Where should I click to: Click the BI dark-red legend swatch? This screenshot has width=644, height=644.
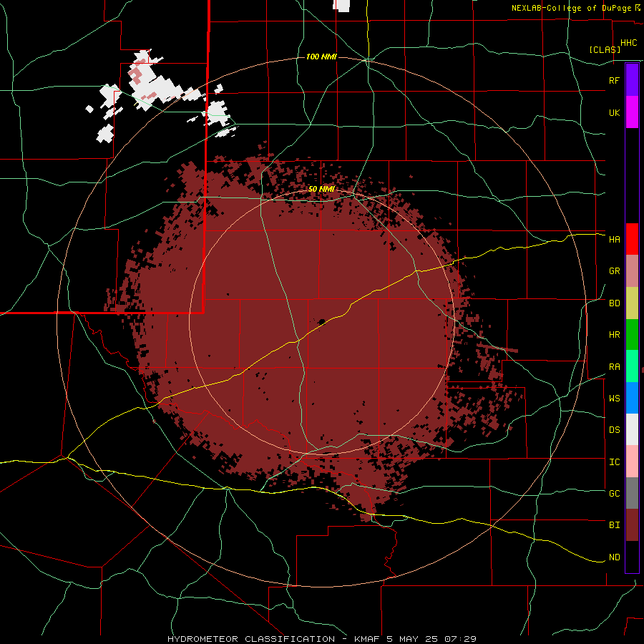pyautogui.click(x=632, y=525)
